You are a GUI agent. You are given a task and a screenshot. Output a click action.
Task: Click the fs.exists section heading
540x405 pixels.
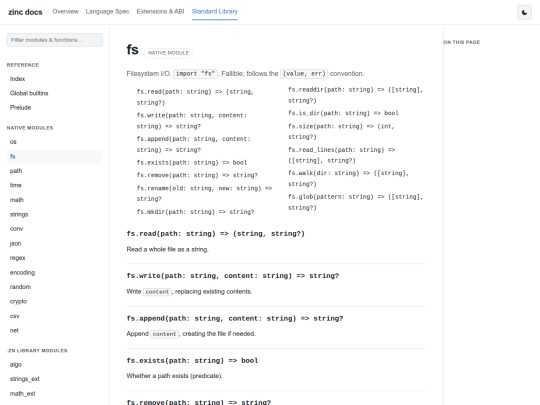tap(192, 361)
